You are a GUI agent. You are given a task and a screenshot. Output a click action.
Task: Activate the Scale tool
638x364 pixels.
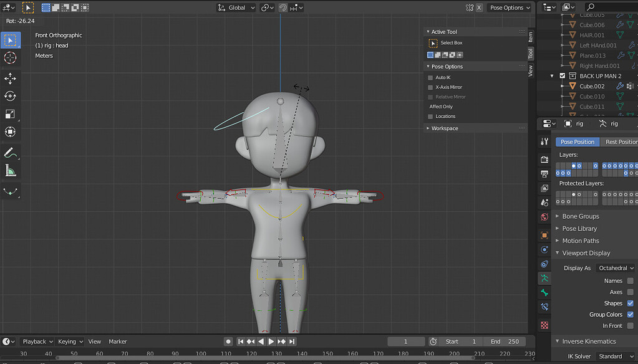click(10, 114)
